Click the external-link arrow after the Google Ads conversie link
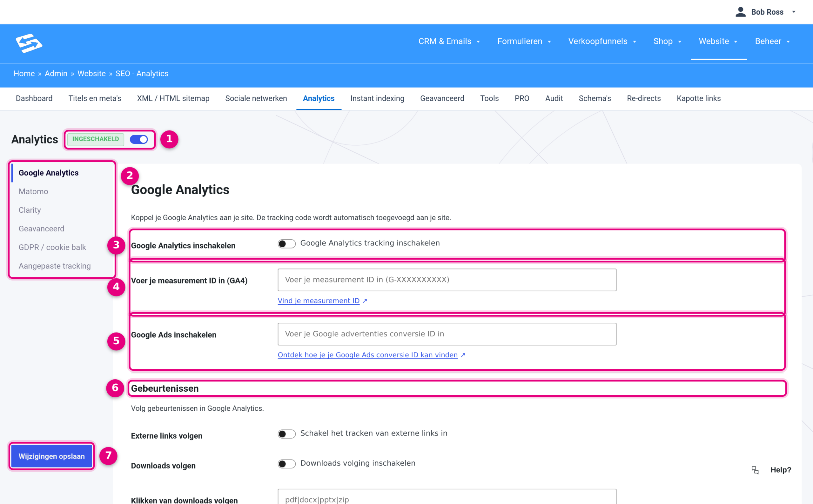The image size is (813, 504). tap(463, 355)
